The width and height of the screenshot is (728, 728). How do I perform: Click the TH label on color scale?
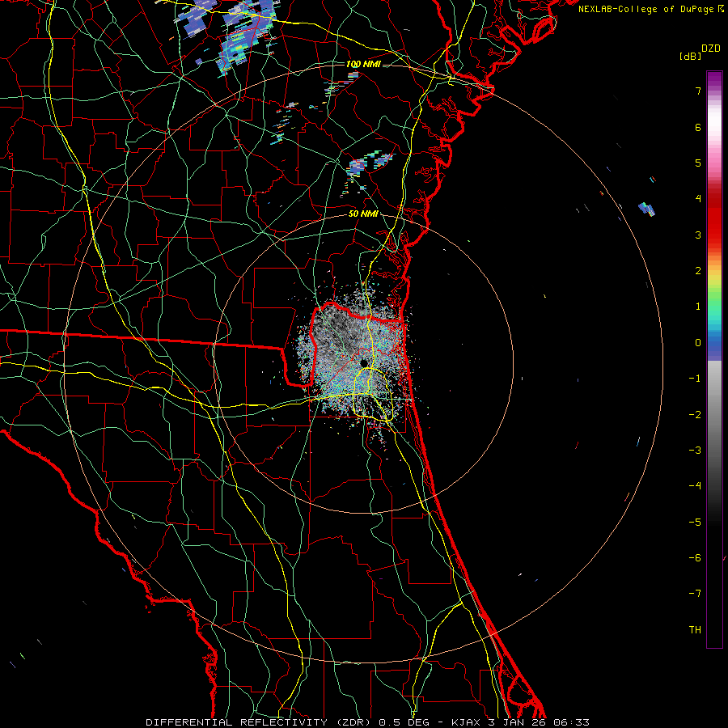pyautogui.click(x=695, y=629)
